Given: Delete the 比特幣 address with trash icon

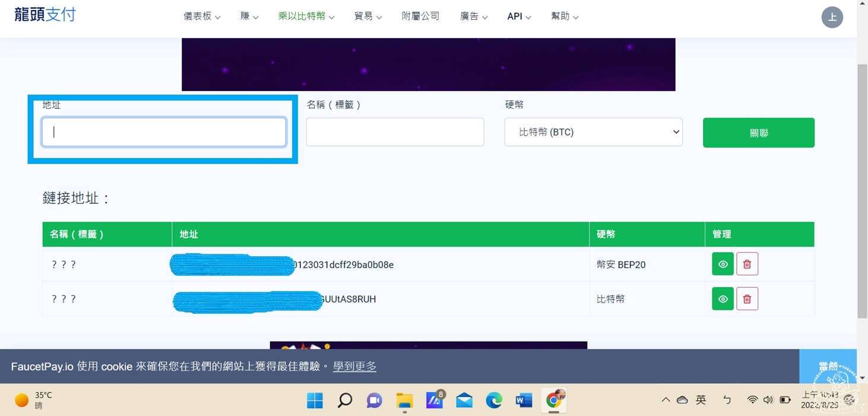Looking at the screenshot, I should [747, 299].
